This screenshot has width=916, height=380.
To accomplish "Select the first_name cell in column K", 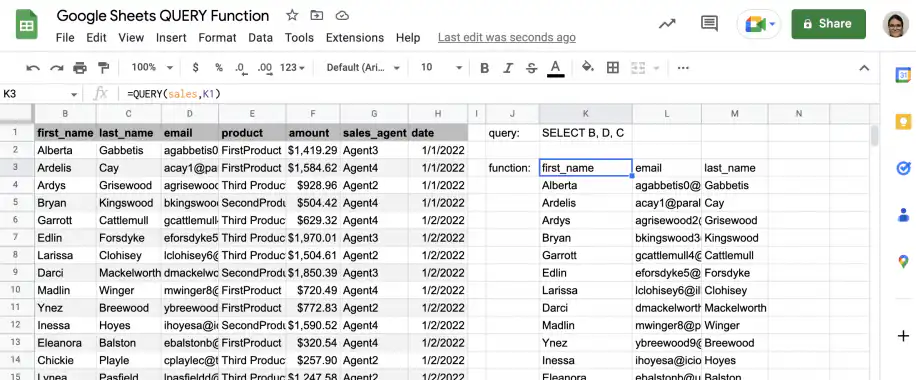I will 585,168.
